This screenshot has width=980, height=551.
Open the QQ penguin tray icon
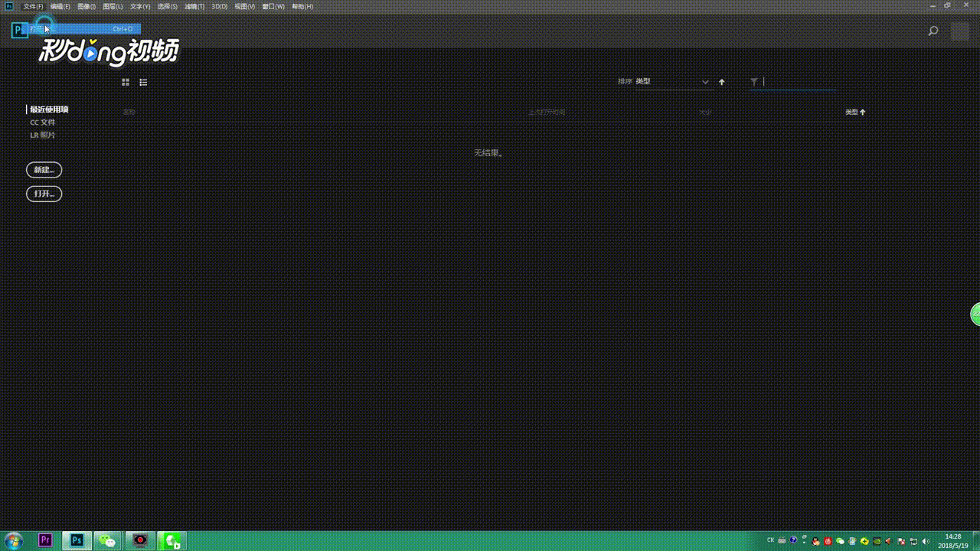click(x=815, y=541)
